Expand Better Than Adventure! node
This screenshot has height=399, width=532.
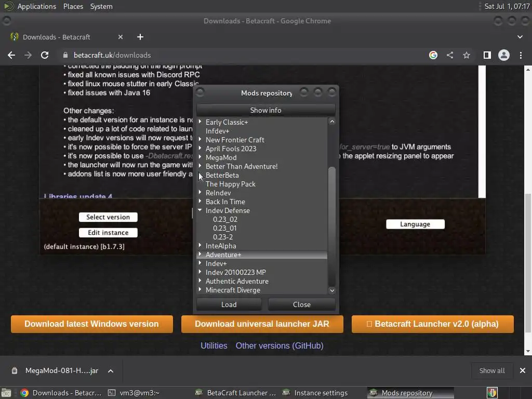[x=200, y=166]
